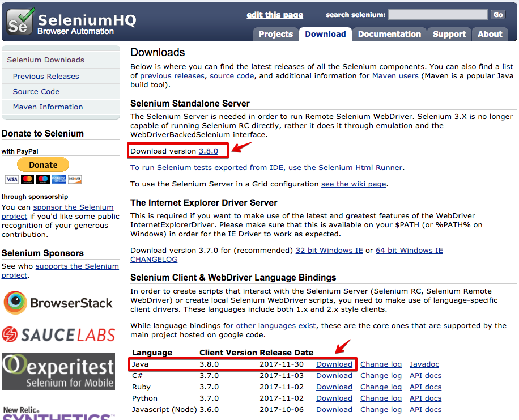Select the Javascript (Node) language cell

(164, 410)
